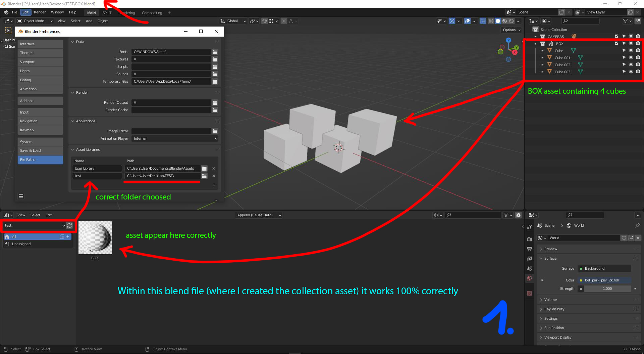Open Global transform orientation dropdown
The image size is (644, 354).
coord(233,21)
